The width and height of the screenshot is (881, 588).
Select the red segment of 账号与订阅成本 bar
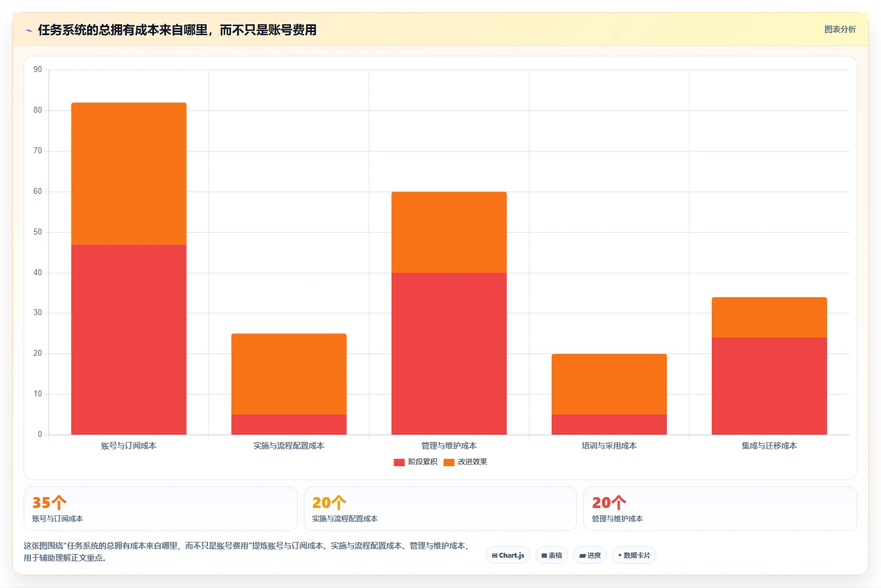pyautogui.click(x=129, y=339)
